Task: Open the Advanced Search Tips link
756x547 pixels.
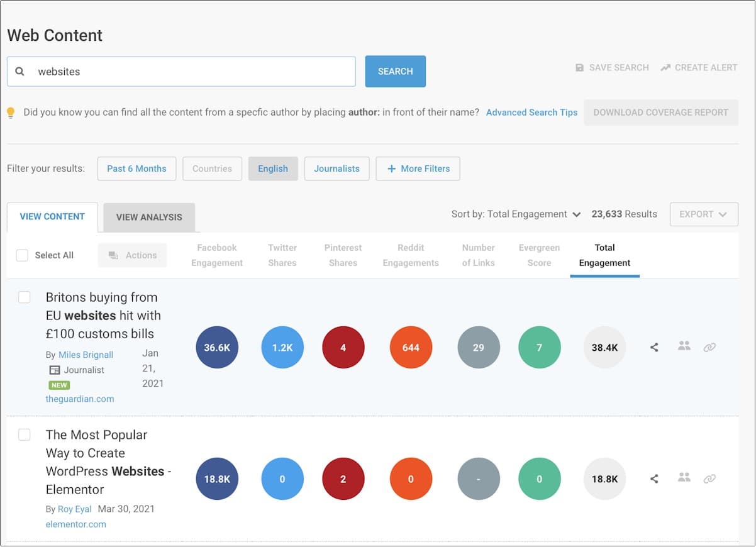Action: 531,113
